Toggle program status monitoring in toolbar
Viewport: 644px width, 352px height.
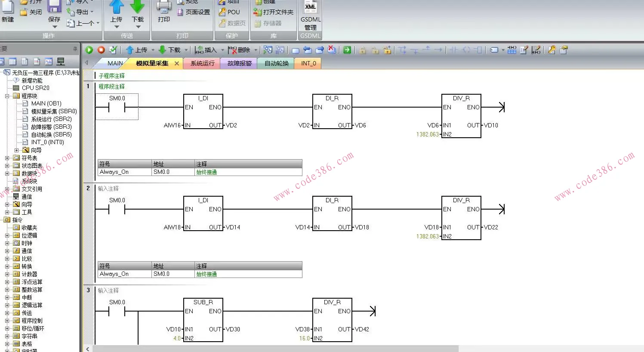coord(268,50)
